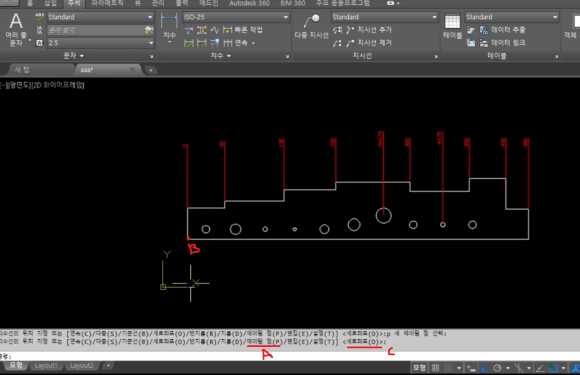Toggle isometric drafting in status bar
This screenshot has width=580, height=375.
pos(519,368)
